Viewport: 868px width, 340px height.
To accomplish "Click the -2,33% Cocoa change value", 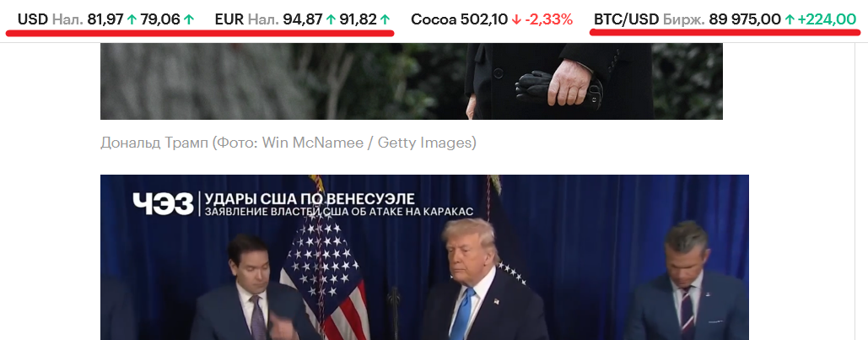I will coord(548,20).
